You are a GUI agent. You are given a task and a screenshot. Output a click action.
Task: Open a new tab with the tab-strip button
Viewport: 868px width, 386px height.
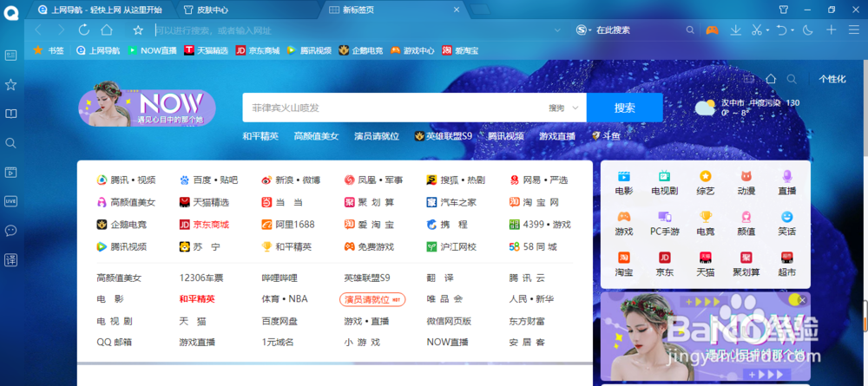479,10
